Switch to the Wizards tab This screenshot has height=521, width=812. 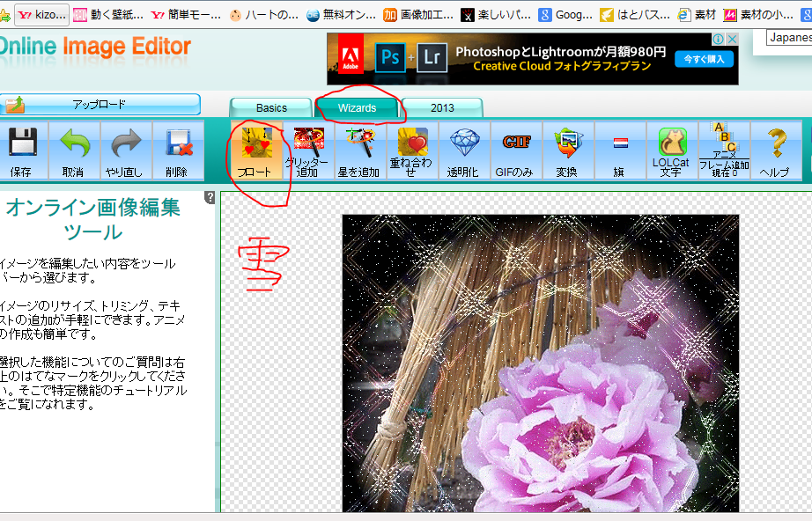pos(357,107)
